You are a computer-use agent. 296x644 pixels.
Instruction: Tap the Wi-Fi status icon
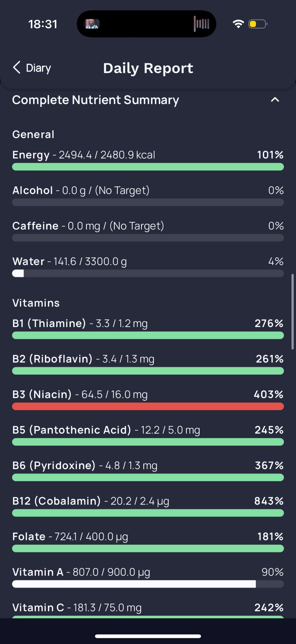(x=238, y=24)
